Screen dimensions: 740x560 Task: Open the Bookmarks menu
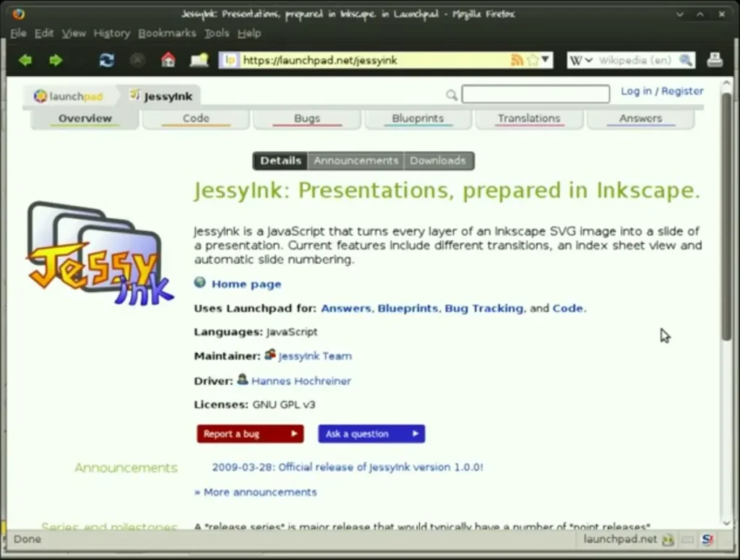tap(167, 33)
